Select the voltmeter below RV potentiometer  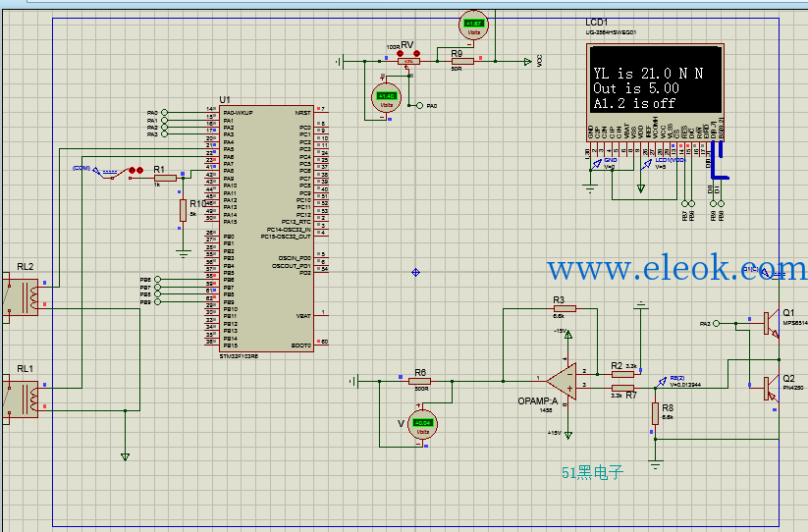386,97
